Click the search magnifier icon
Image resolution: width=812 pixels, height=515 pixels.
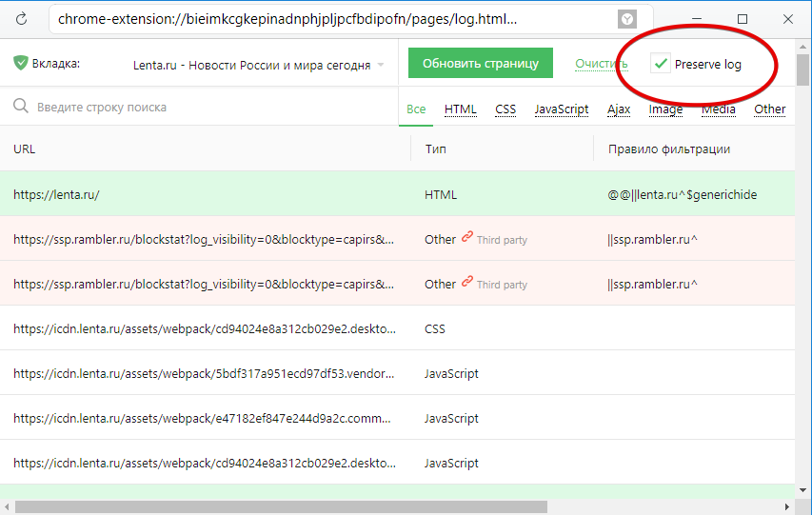[21, 107]
